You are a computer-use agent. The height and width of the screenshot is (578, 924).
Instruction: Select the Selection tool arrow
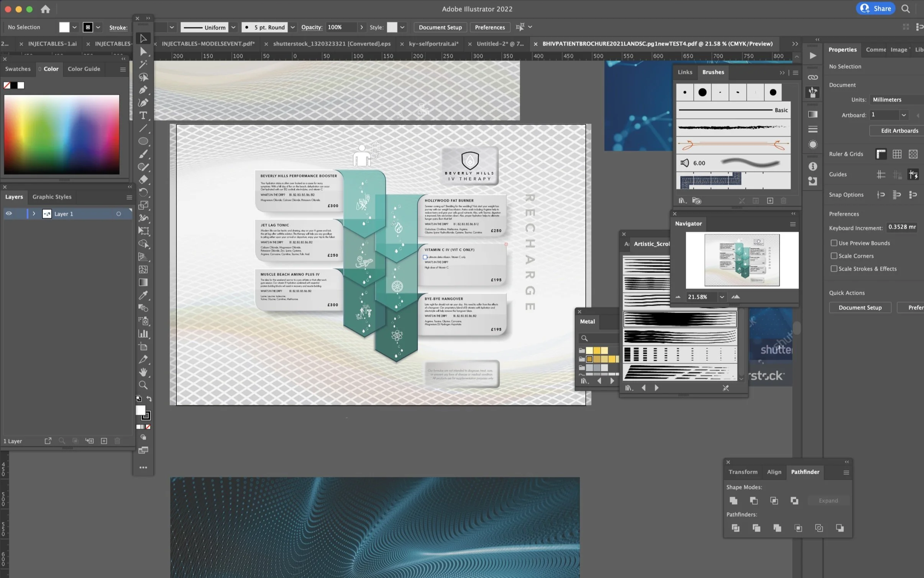pos(143,38)
